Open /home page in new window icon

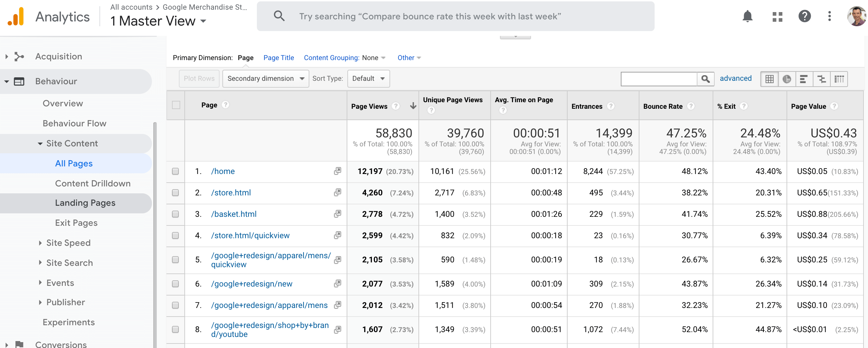(x=337, y=171)
